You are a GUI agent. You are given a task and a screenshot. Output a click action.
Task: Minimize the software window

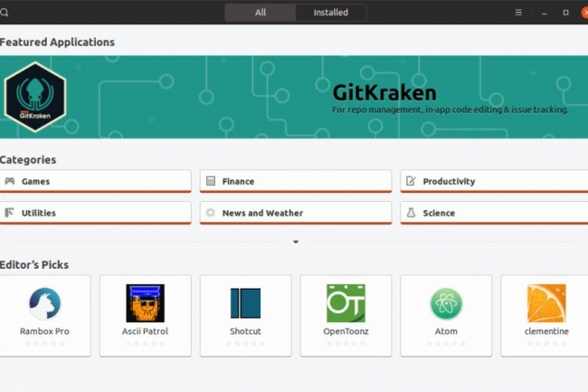point(544,13)
